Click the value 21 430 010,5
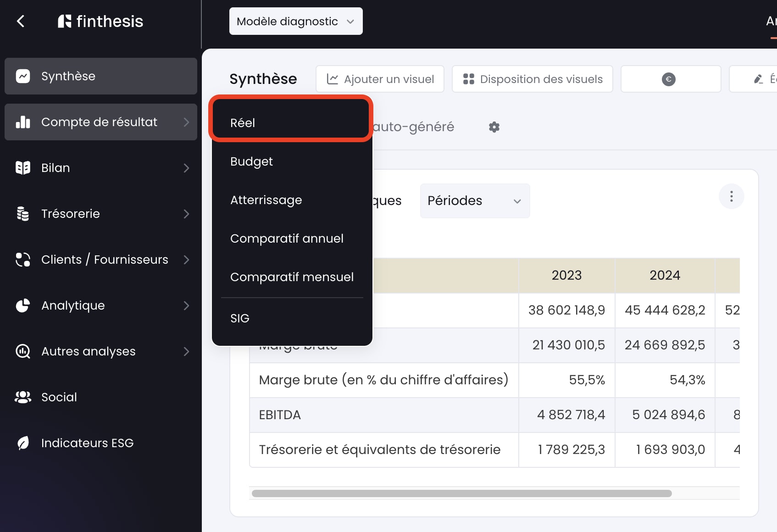 click(x=568, y=345)
